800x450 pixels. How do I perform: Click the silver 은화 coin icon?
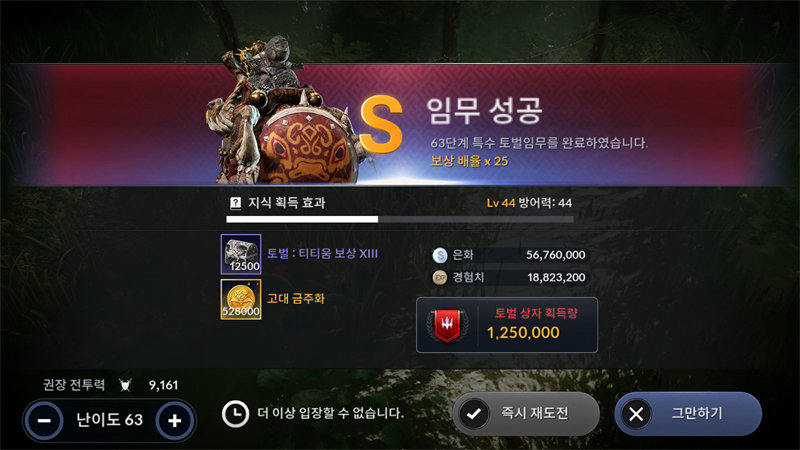coord(440,255)
